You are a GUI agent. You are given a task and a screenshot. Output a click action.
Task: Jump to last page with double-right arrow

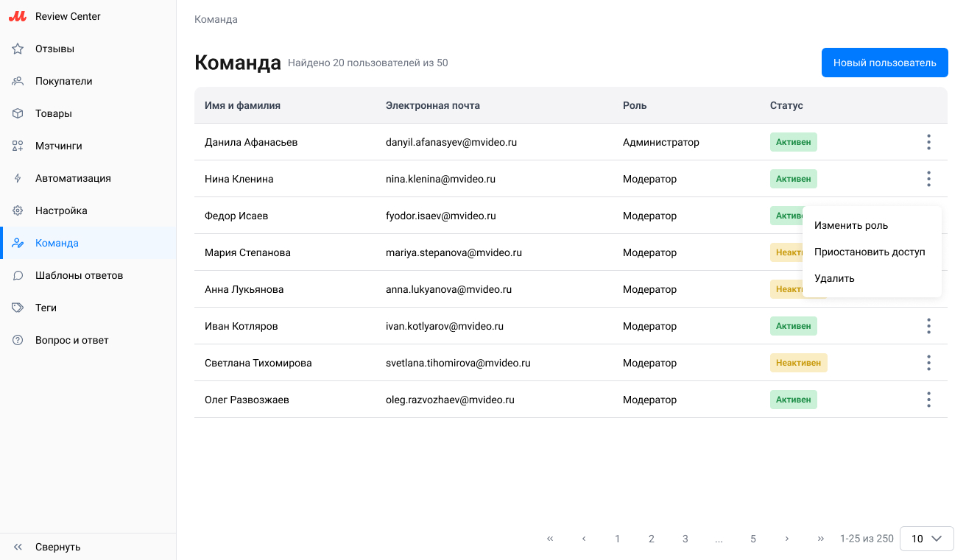(x=821, y=539)
